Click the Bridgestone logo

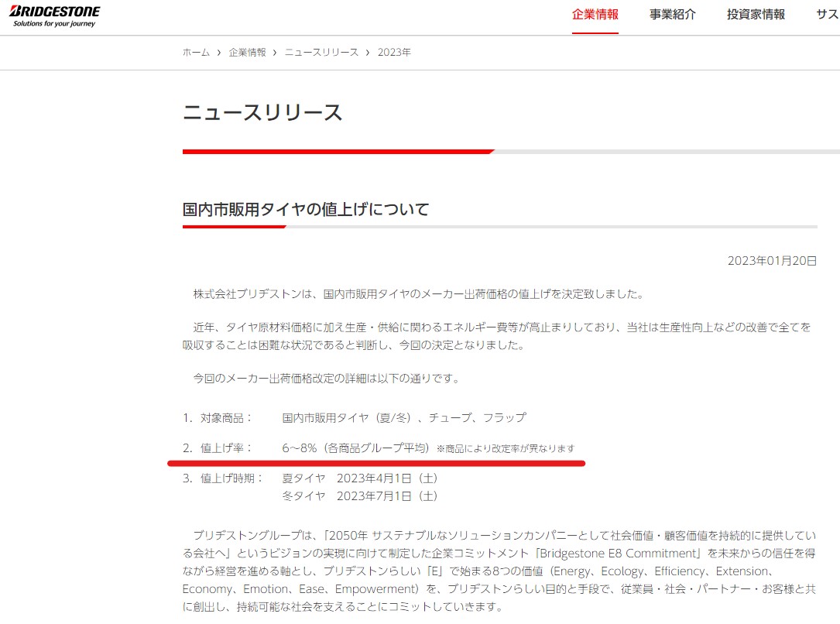[55, 16]
